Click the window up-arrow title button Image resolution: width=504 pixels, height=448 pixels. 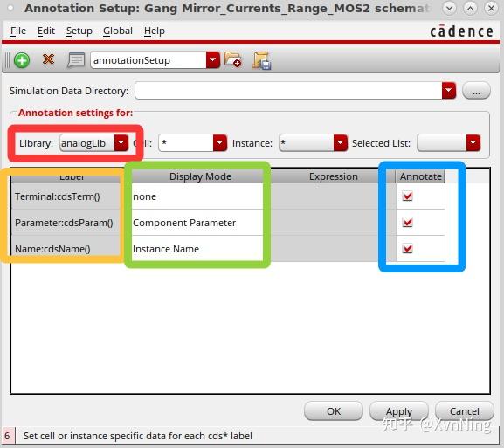coord(470,9)
